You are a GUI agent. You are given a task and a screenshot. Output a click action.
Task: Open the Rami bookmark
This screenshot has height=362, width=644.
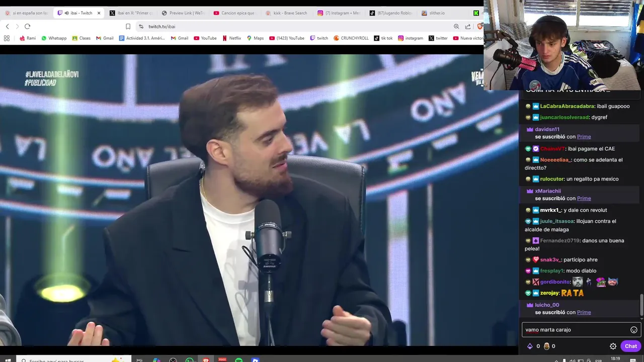pyautogui.click(x=27, y=38)
